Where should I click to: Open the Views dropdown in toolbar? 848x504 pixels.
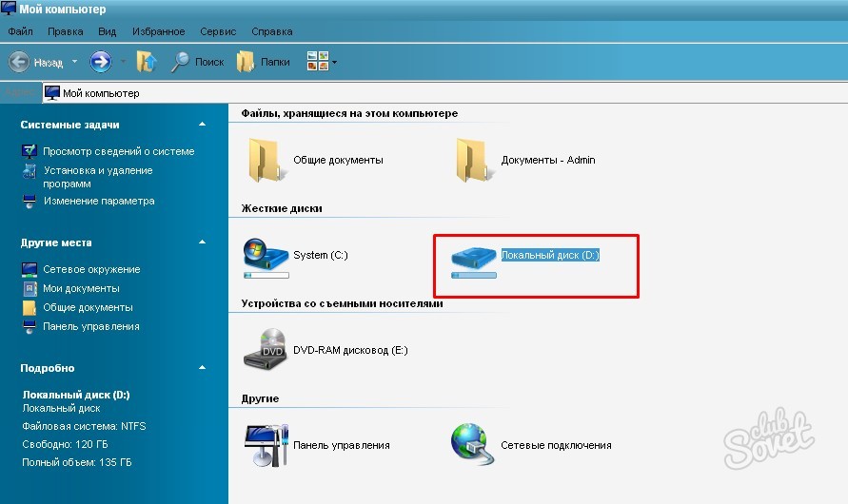click(322, 62)
